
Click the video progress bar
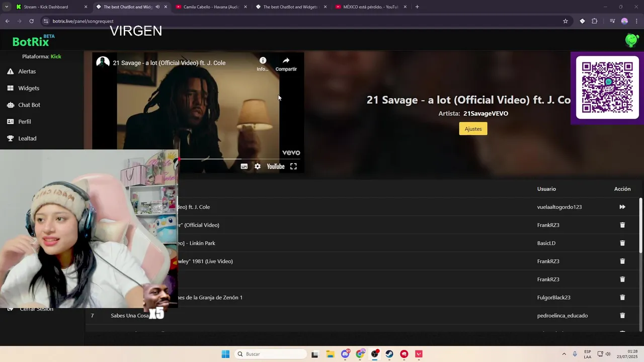click(x=241, y=159)
